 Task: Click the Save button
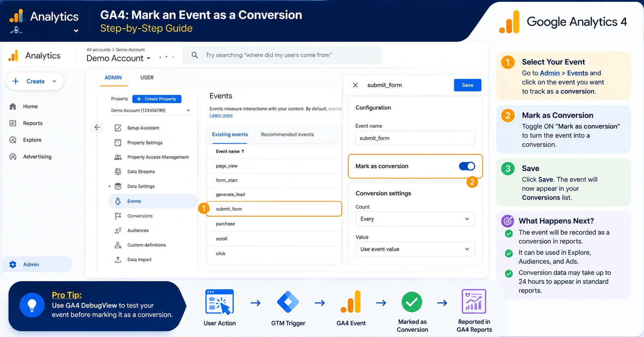pos(468,85)
